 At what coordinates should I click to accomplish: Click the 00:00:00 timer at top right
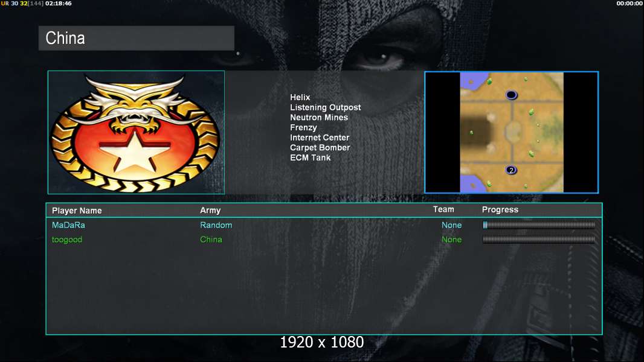(630, 3)
